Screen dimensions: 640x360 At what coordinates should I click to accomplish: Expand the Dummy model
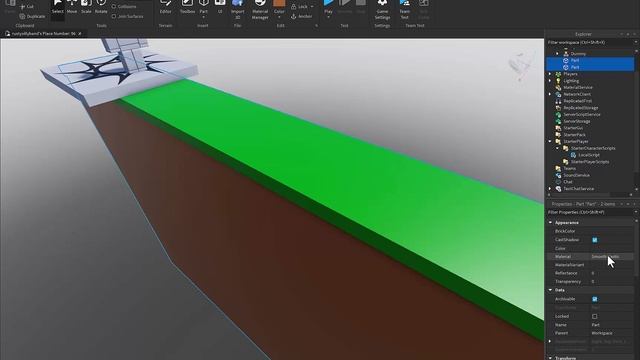557,53
